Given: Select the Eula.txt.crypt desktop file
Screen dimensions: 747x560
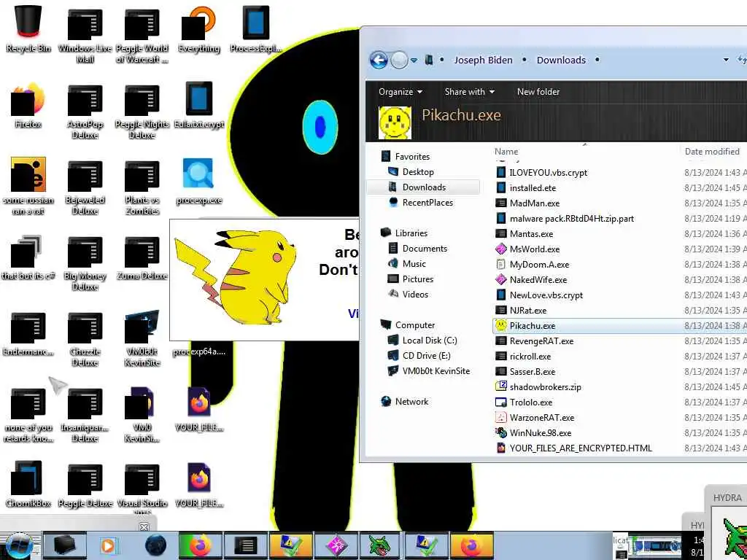Looking at the screenshot, I should coord(198,106).
